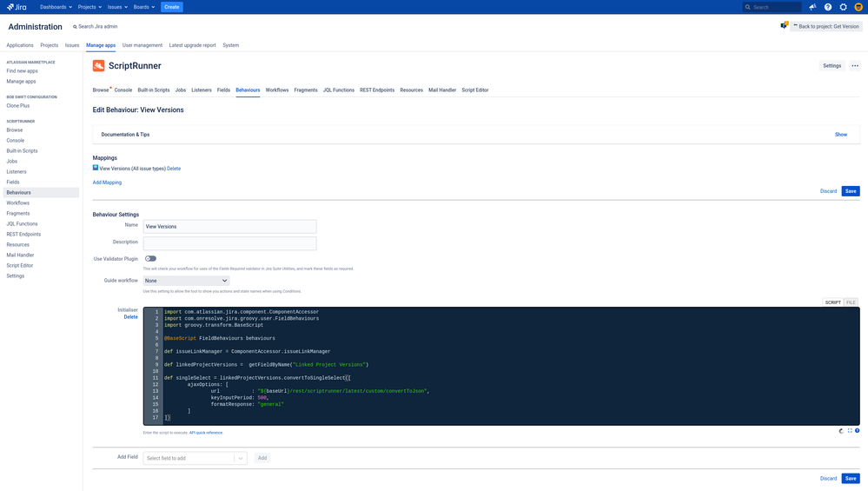
Task: Click the notification chat icon with badge
Action: (x=784, y=25)
